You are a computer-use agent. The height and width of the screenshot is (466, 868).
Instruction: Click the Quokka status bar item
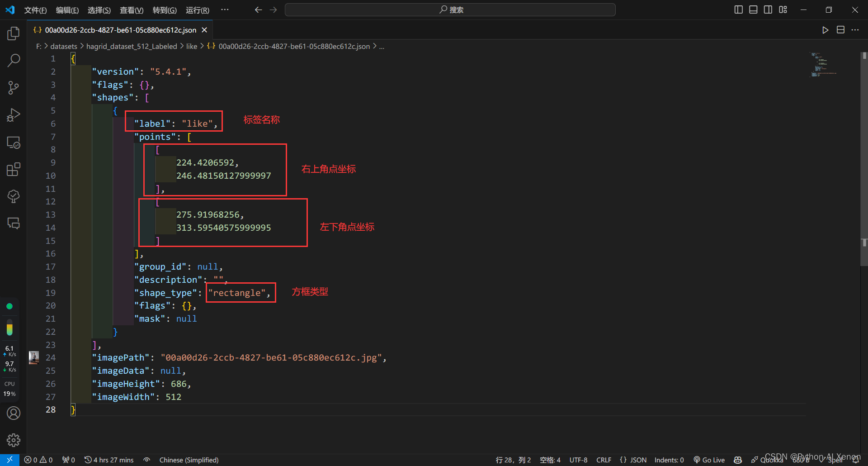[767, 460]
